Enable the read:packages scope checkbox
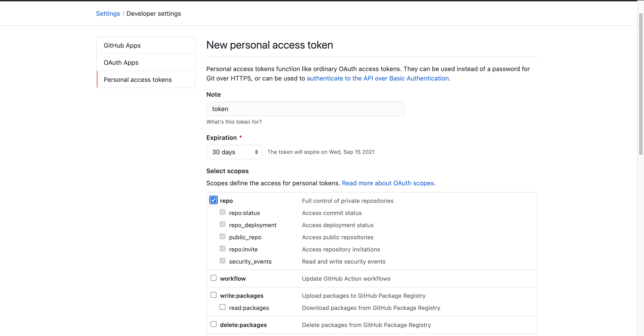Image resolution: width=644 pixels, height=336 pixels. tap(222, 307)
